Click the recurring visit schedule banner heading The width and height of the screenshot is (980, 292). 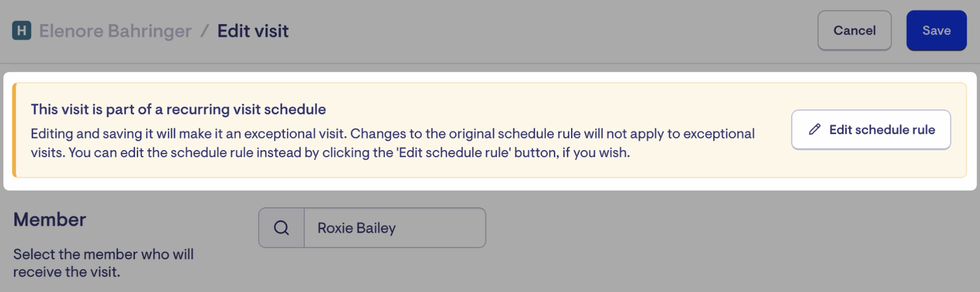(x=178, y=109)
